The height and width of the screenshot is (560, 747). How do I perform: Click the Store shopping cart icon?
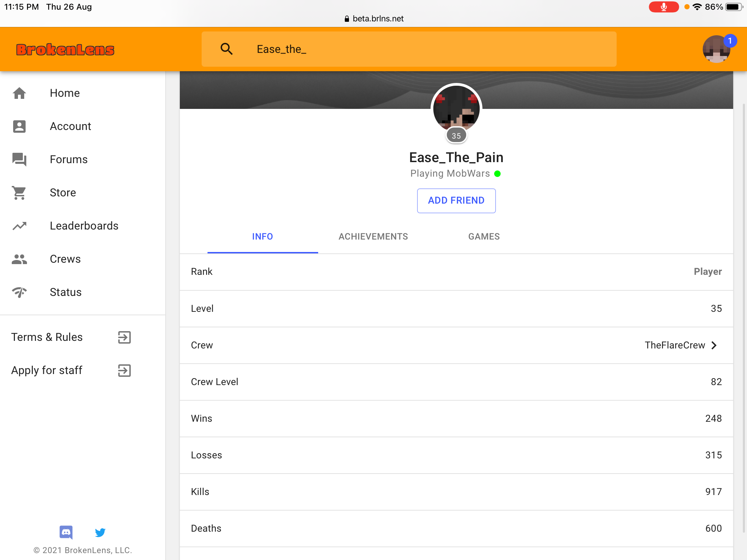(19, 193)
